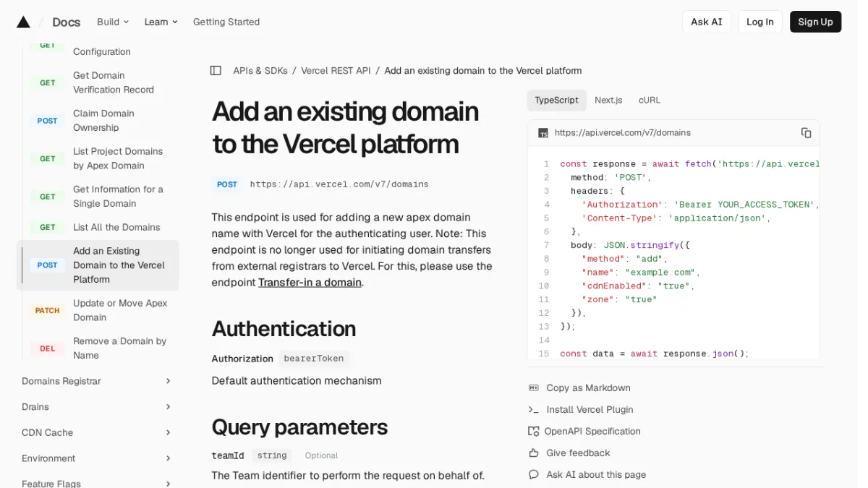The height and width of the screenshot is (488, 868).
Task: Open Update or Move Apex Domain
Action: click(x=120, y=310)
